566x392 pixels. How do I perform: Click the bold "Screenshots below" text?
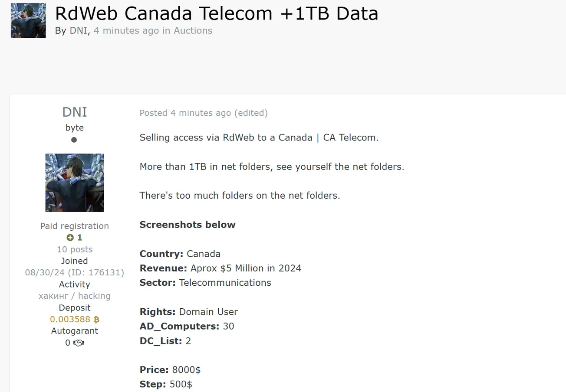[188, 225]
